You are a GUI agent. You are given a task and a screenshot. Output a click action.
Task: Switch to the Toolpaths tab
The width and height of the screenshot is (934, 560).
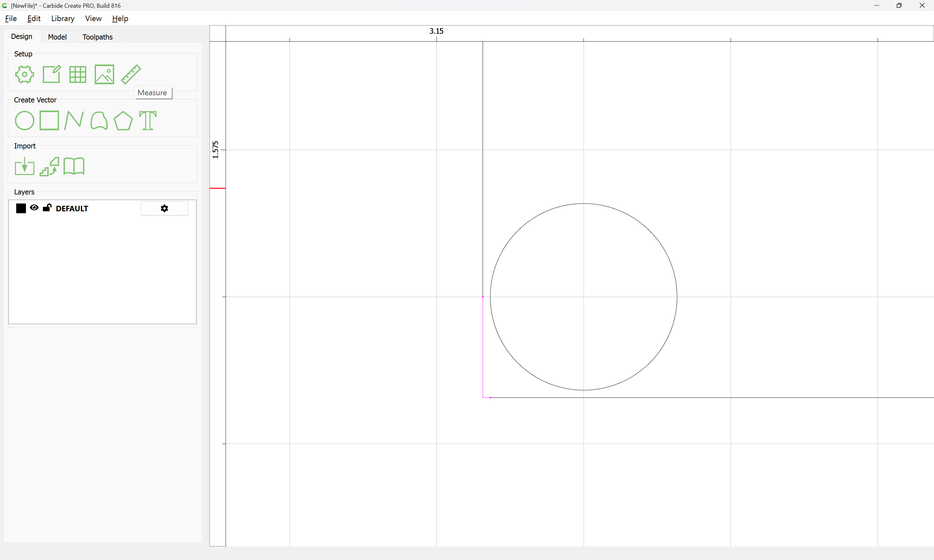click(x=97, y=37)
